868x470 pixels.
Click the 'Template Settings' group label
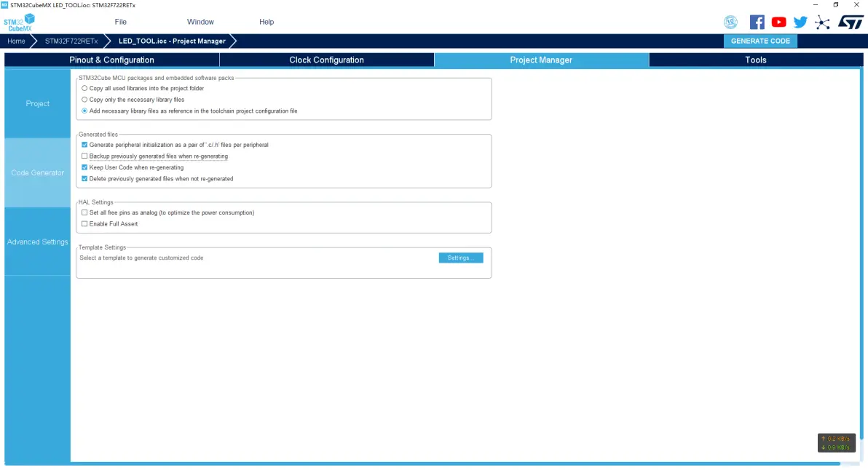[x=103, y=247]
